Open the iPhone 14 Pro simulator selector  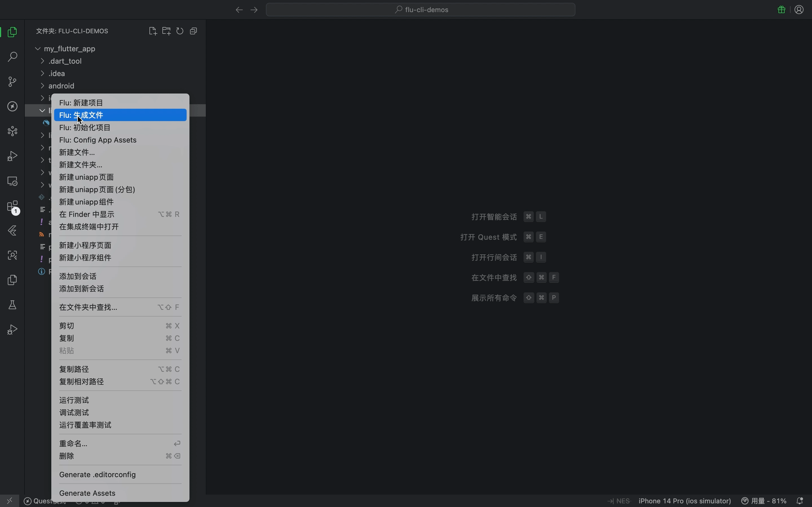pyautogui.click(x=685, y=501)
